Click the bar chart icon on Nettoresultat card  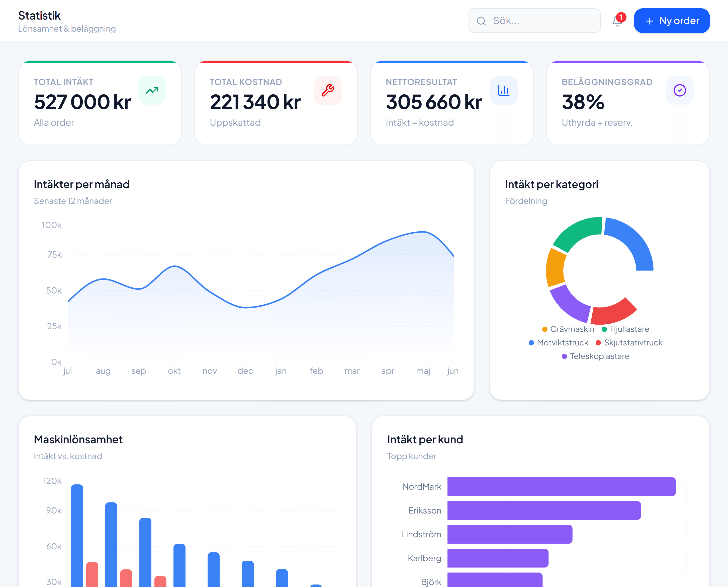coord(504,90)
